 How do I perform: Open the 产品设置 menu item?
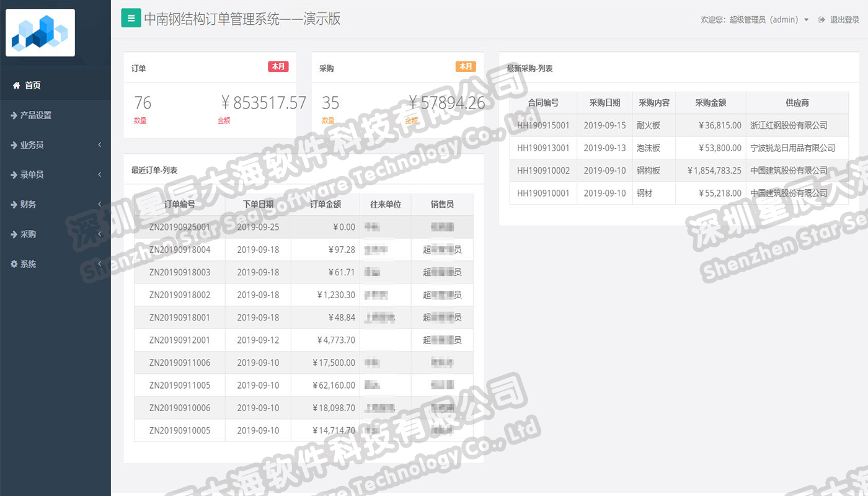[55, 115]
